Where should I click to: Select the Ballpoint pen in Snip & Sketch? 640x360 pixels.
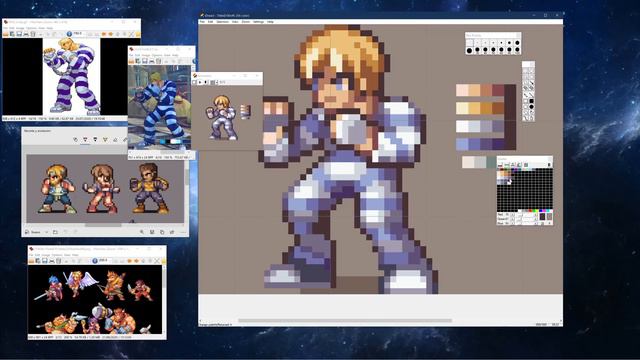click(85, 140)
